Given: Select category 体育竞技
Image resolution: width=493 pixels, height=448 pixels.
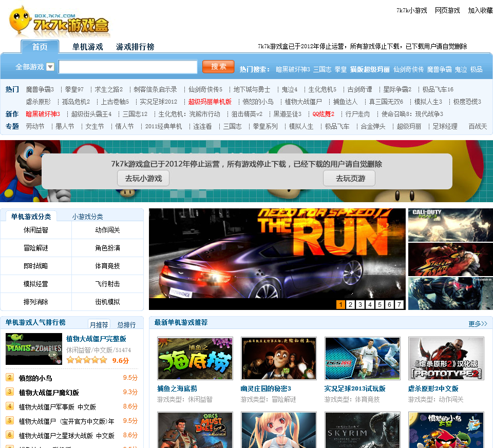Looking at the screenshot, I should click(x=107, y=266).
